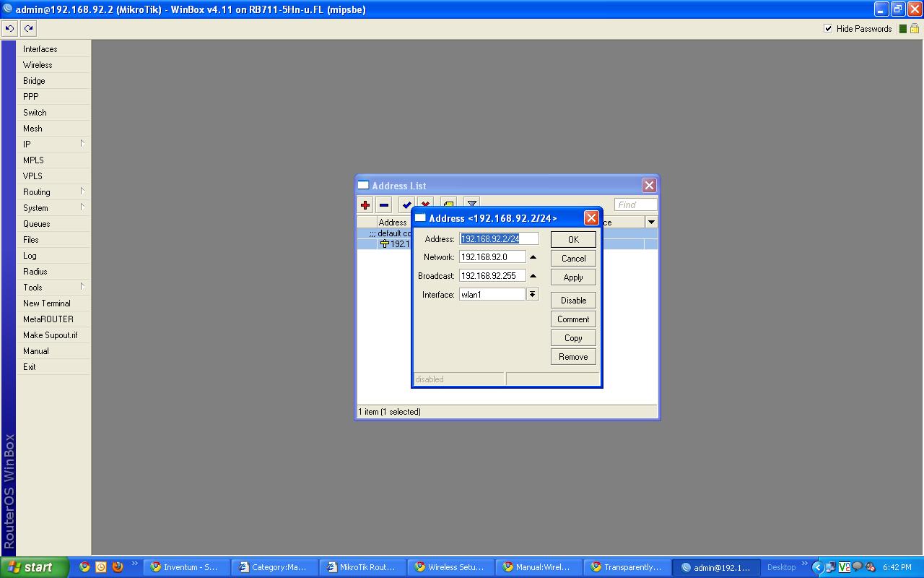Click the yellow Comment note icon in Address List
This screenshot has width=924, height=578.
(x=448, y=203)
